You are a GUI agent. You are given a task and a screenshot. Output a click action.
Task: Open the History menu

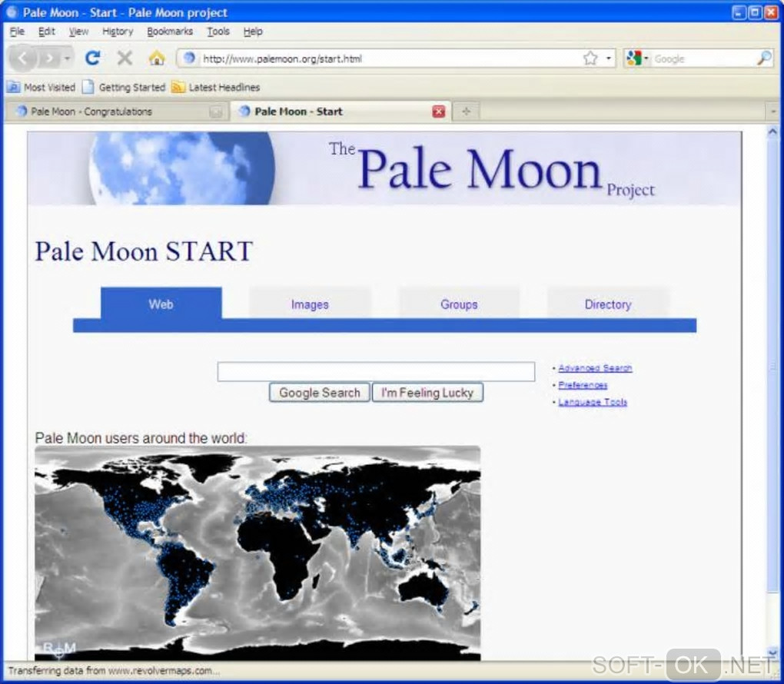tap(118, 32)
